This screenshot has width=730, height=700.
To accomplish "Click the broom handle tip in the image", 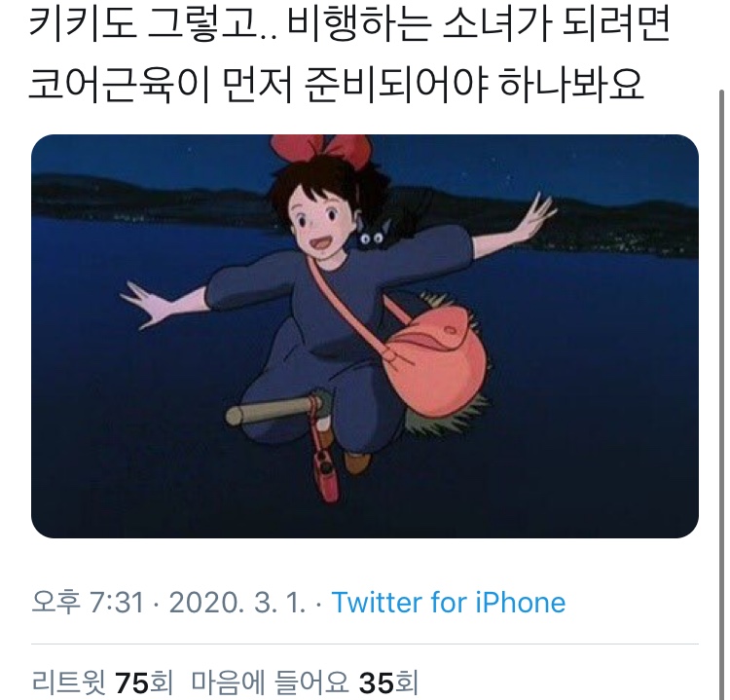I will click(x=237, y=415).
